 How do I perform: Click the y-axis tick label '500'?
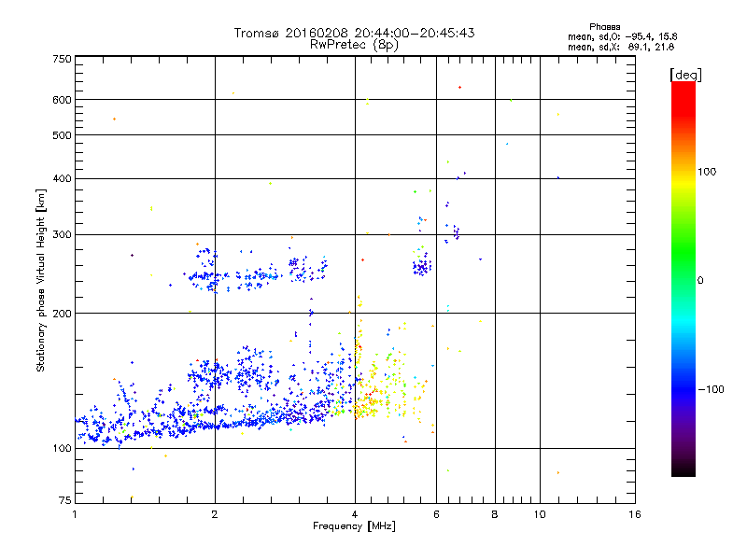pos(62,135)
